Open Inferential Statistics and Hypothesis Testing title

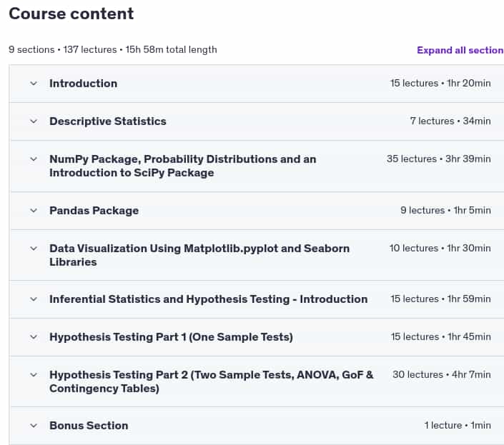pos(208,299)
